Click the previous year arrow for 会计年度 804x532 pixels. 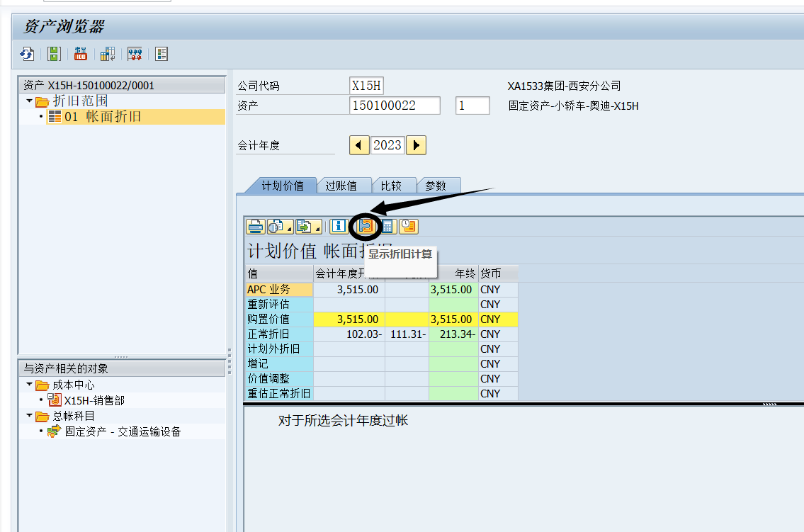[x=359, y=145]
